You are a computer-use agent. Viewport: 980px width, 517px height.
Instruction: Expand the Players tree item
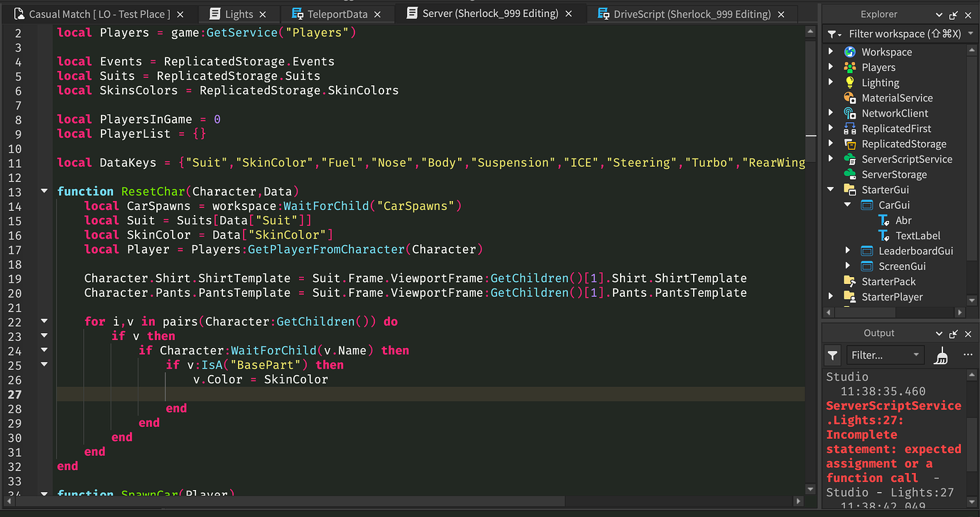point(831,66)
